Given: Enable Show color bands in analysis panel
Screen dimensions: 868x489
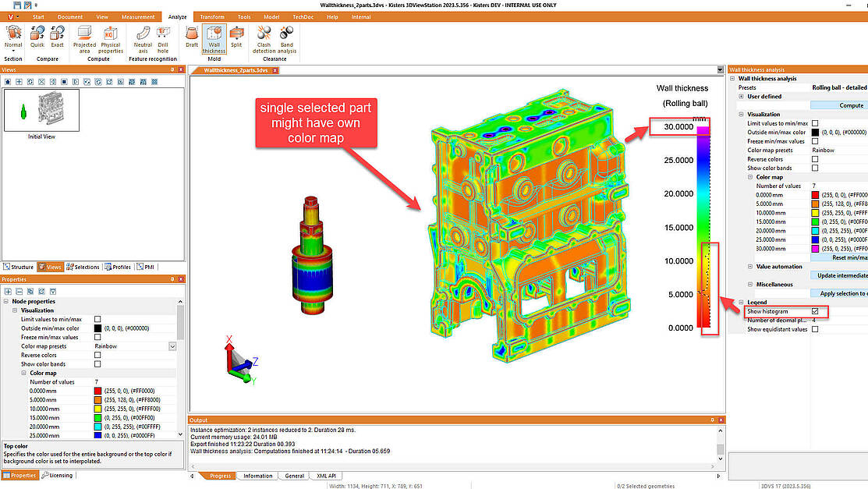Looking at the screenshot, I should pos(815,168).
